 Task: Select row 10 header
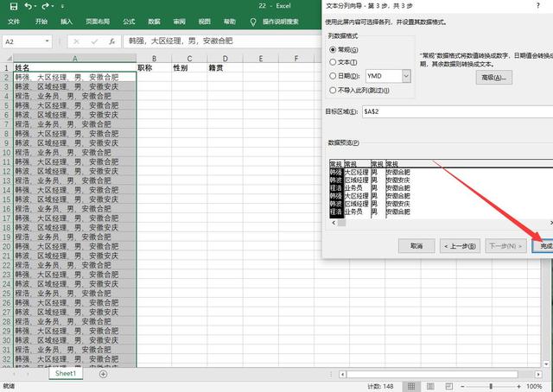tap(7, 153)
